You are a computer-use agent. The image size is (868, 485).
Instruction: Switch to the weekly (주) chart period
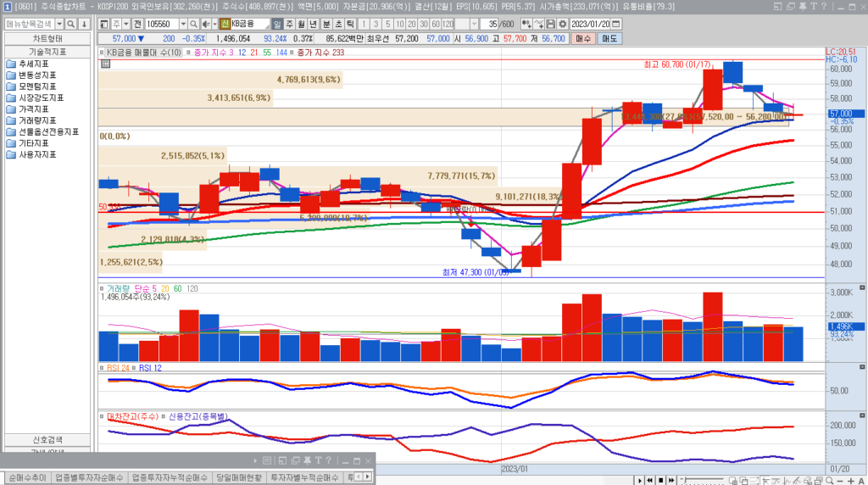coord(290,24)
